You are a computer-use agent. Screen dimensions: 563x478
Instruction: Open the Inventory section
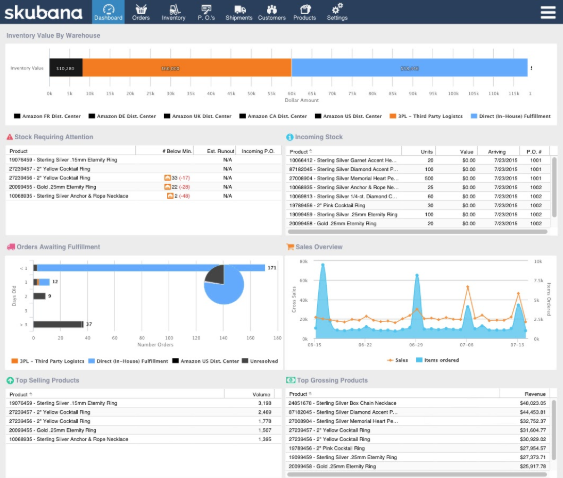[x=173, y=12]
